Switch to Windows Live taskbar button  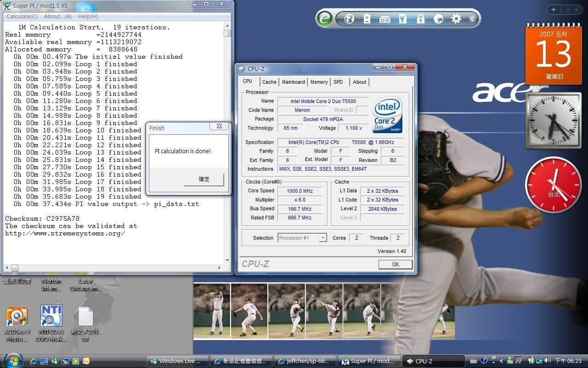point(177,361)
